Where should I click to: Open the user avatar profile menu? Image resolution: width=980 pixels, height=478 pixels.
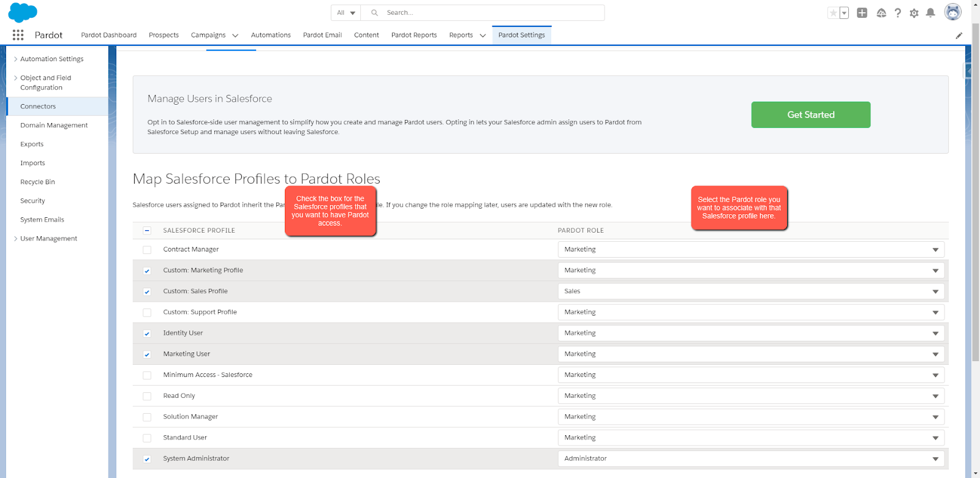952,12
